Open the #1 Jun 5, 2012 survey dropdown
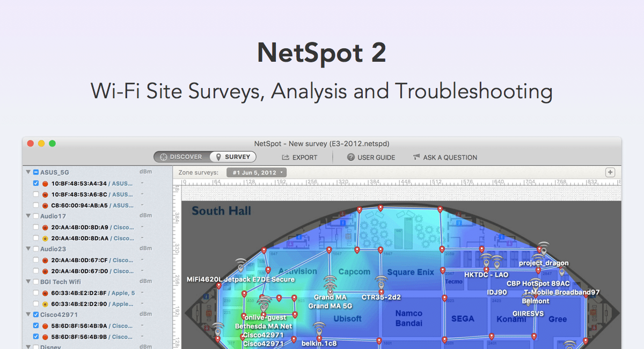 pyautogui.click(x=257, y=172)
